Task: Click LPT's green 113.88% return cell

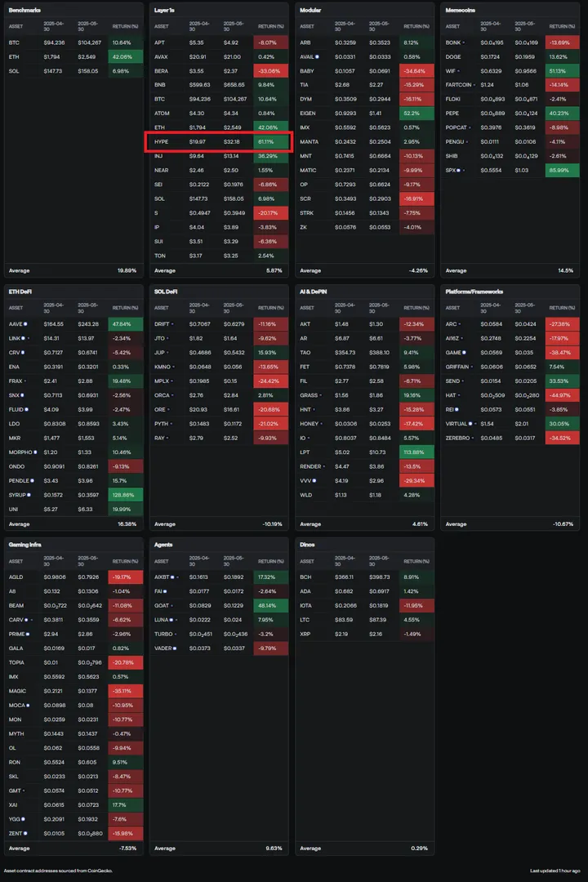Action: click(416, 452)
